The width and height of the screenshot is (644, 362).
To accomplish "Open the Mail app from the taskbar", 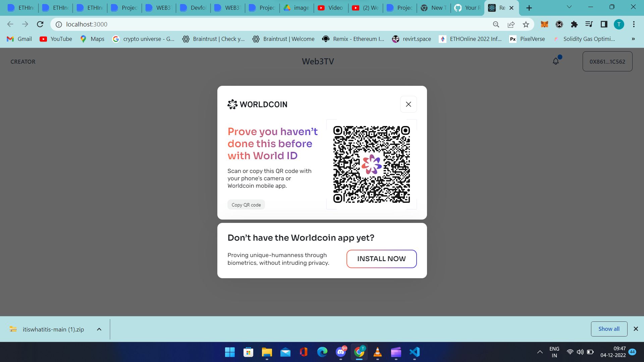I will [x=285, y=352].
